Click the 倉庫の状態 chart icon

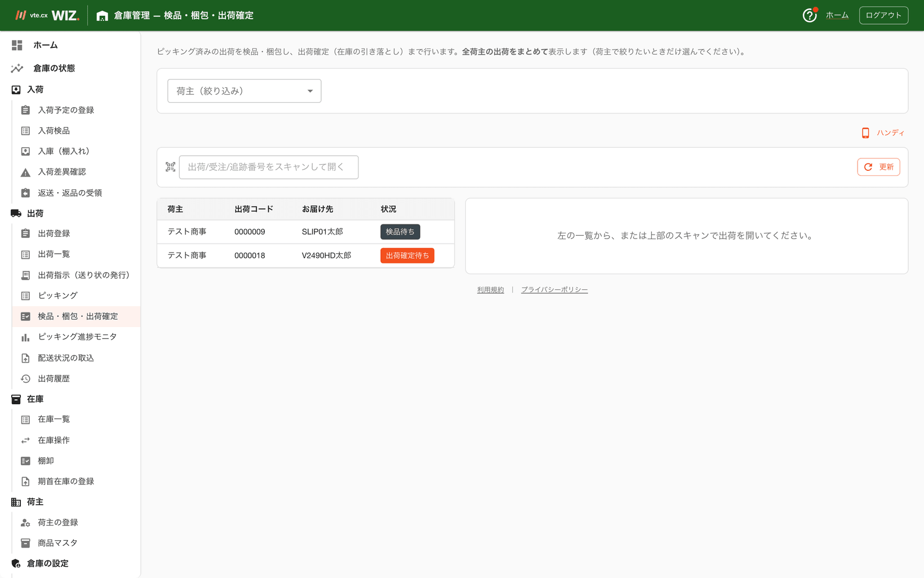(x=17, y=68)
